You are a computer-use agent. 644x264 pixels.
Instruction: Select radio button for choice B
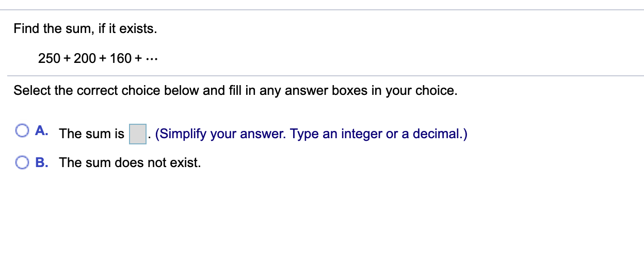[x=22, y=162]
